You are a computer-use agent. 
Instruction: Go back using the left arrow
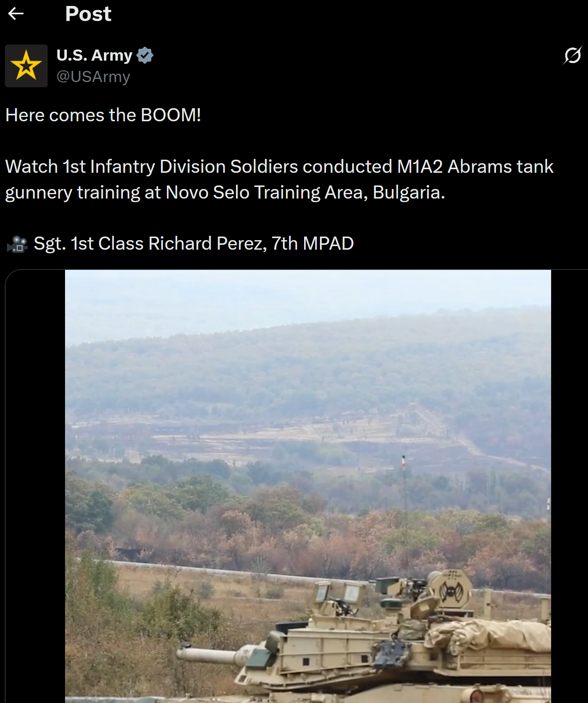tap(16, 14)
